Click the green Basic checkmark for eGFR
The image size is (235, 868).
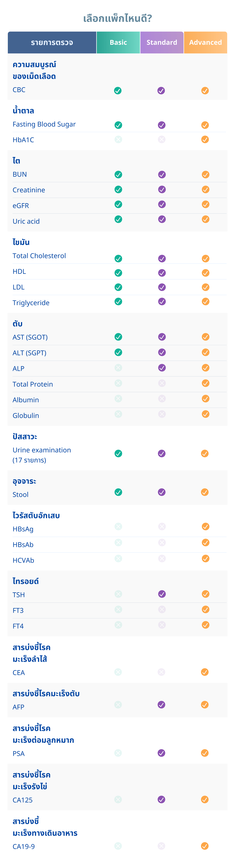(x=118, y=204)
